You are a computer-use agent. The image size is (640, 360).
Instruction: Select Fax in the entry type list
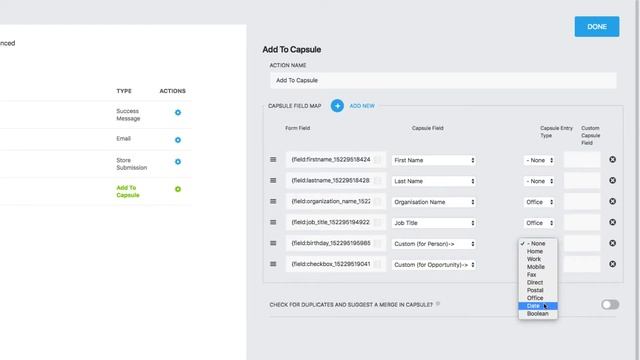coord(538,275)
